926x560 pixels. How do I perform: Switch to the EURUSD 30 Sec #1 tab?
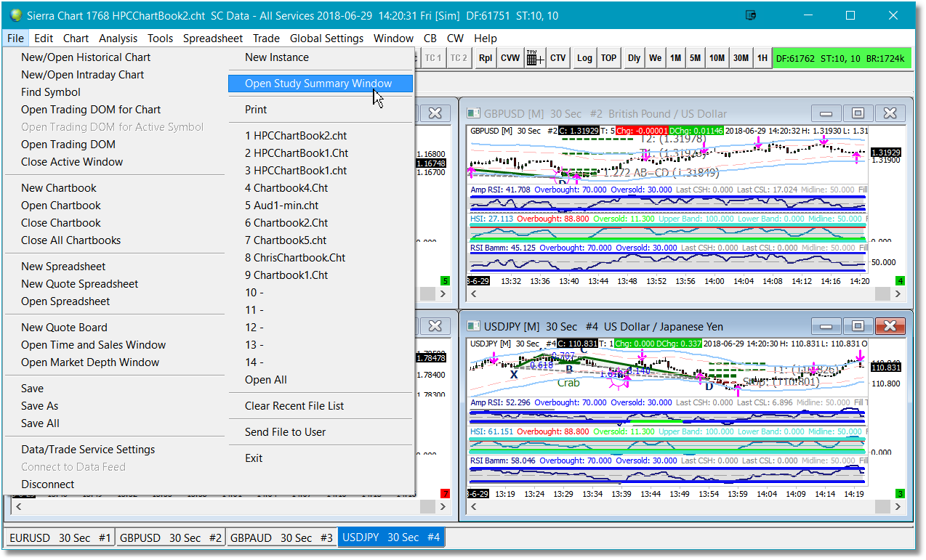(x=60, y=537)
